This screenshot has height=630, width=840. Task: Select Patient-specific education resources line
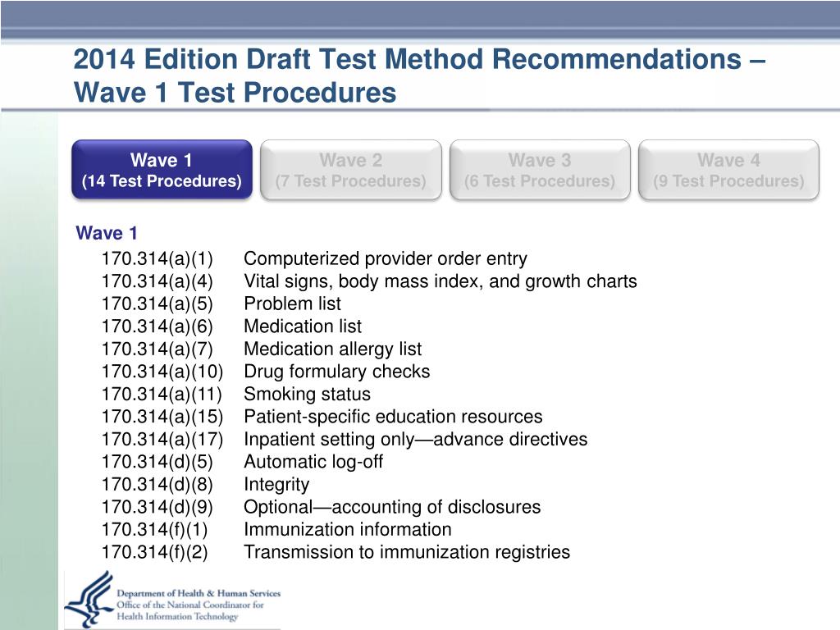393,416
